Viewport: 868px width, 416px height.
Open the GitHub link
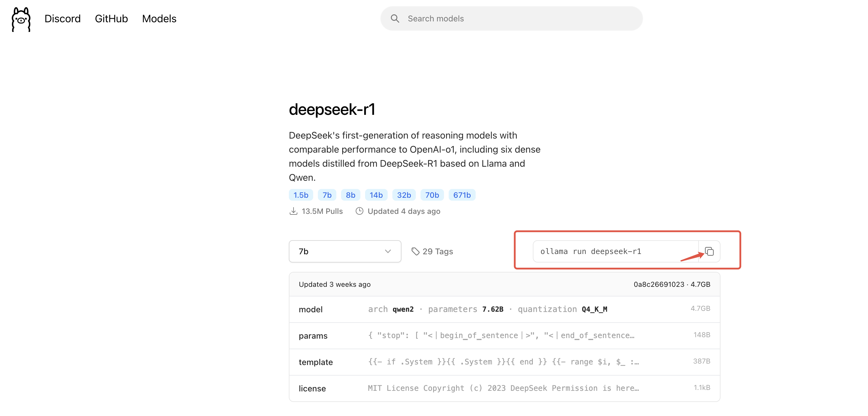coord(111,18)
